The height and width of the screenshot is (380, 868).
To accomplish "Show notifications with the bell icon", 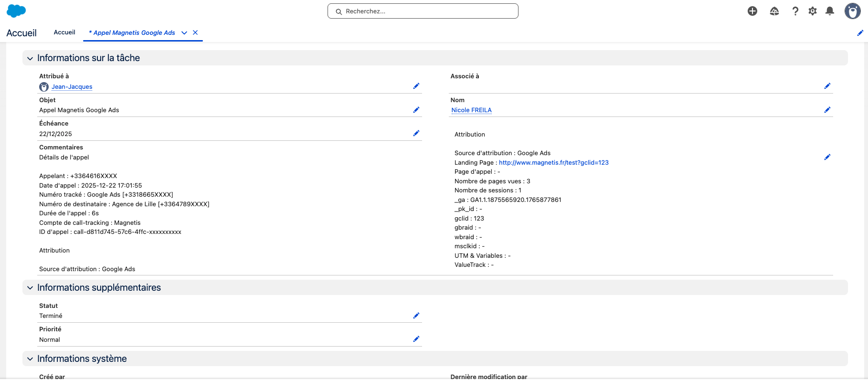I will [830, 11].
